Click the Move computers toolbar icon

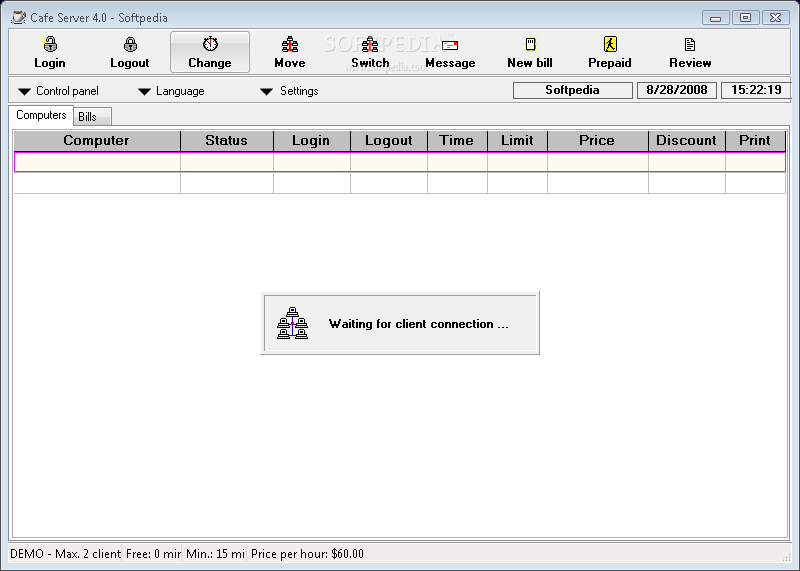pos(290,44)
